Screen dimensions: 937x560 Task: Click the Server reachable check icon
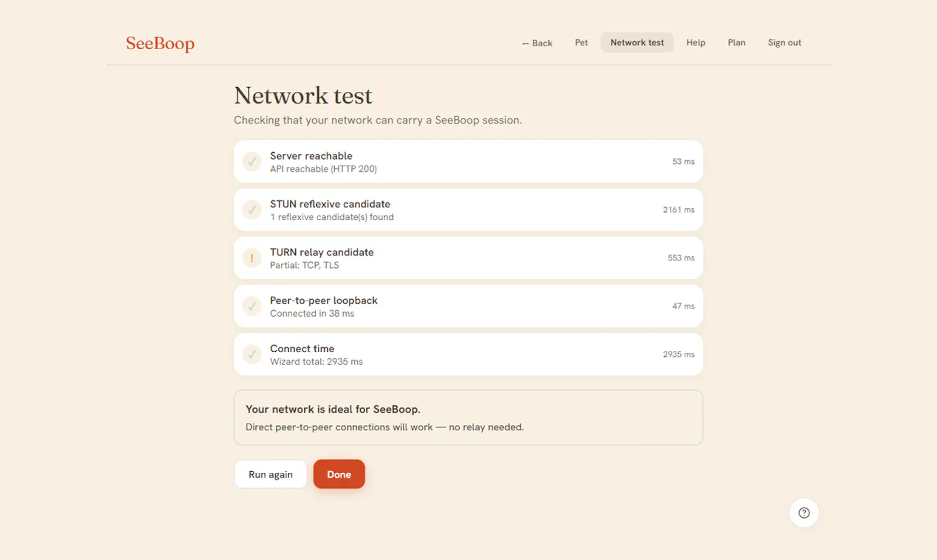tap(252, 162)
